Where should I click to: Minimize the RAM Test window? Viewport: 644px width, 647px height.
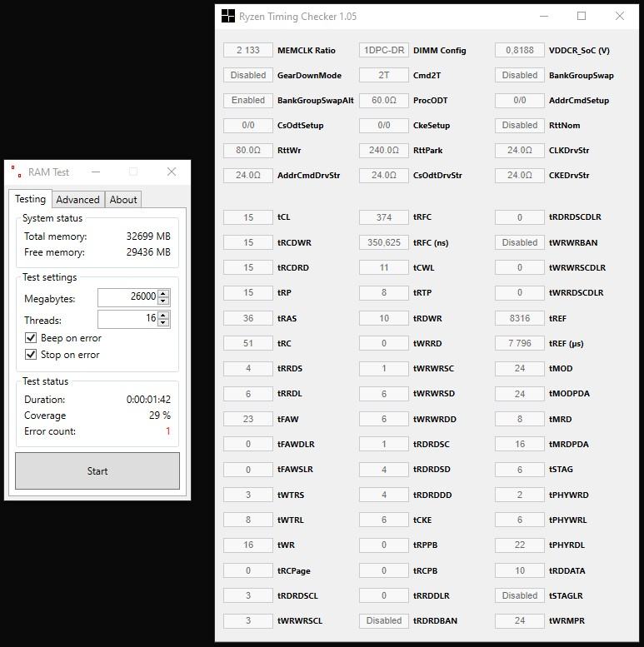[x=96, y=172]
